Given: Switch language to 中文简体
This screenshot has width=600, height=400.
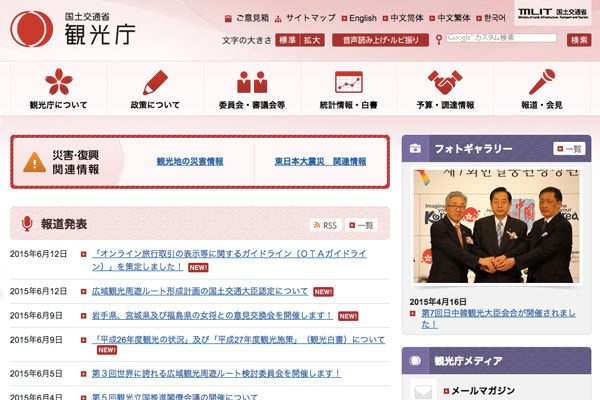Looking at the screenshot, I should [407, 18].
